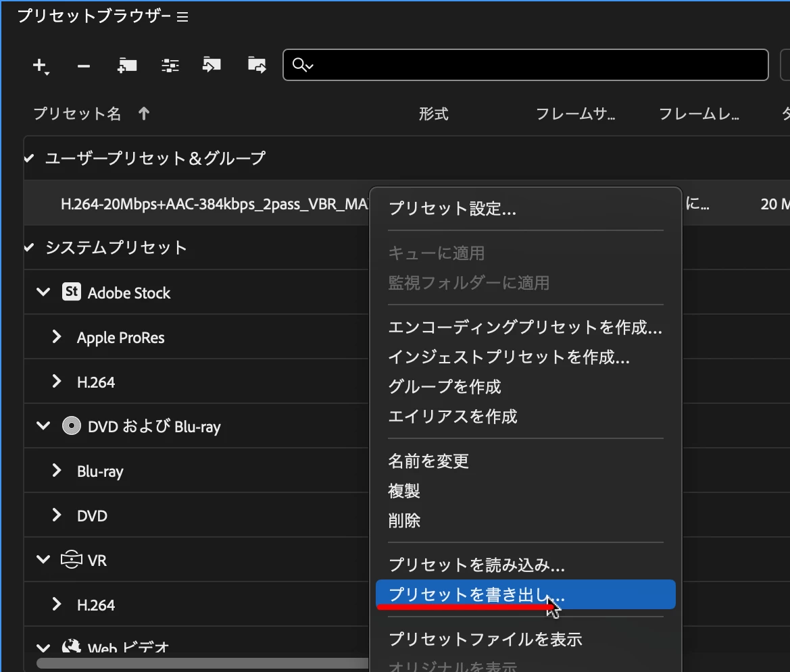Choose プリセットファイルを表示 menu item
This screenshot has width=790, height=672.
(526, 640)
